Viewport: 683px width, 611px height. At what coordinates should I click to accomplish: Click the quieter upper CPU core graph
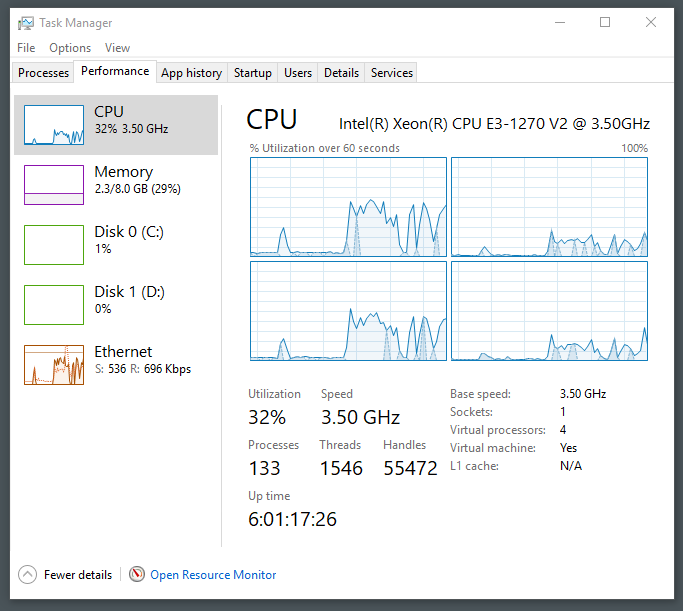click(x=549, y=207)
